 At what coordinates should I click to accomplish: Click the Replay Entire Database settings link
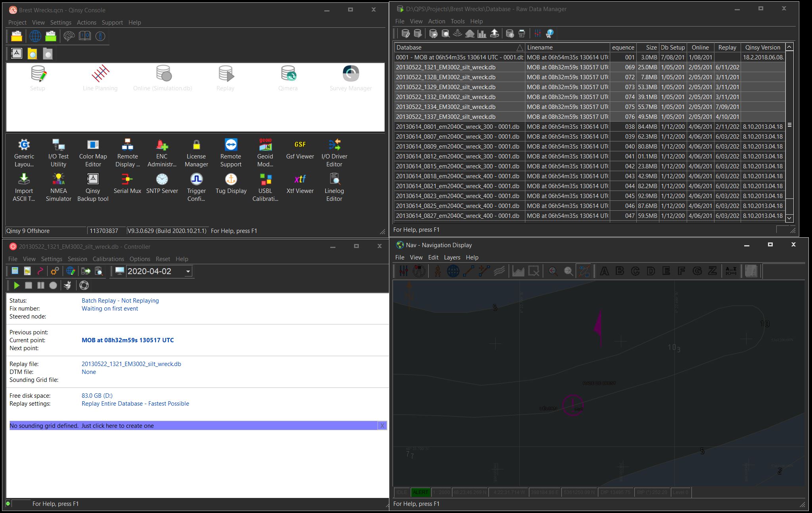pyautogui.click(x=135, y=404)
